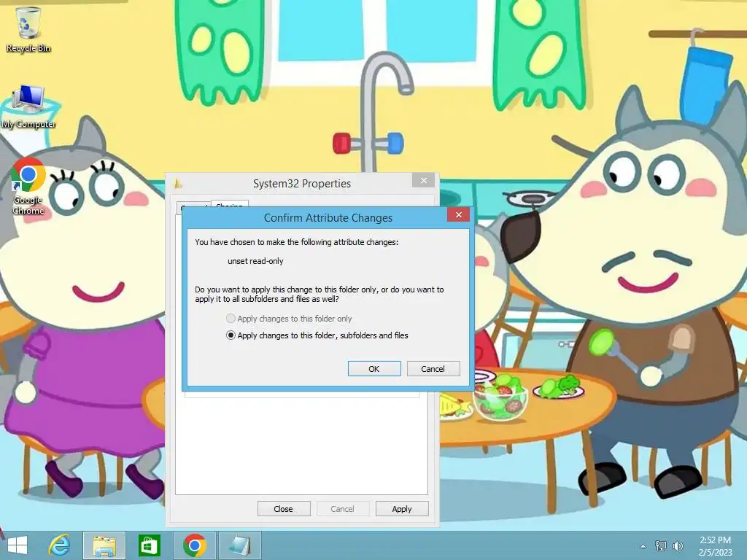Open the Recycle Bin desktop icon
Screen dimensions: 747x560
(x=28, y=29)
